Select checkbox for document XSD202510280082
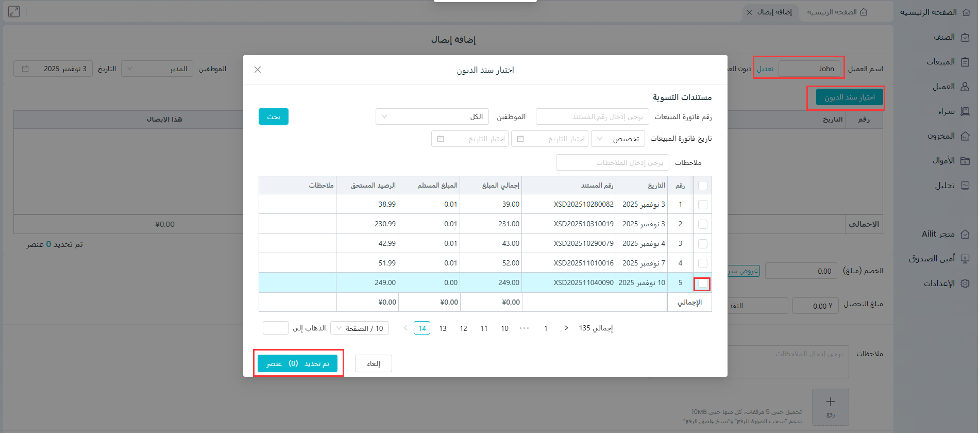 click(x=702, y=205)
